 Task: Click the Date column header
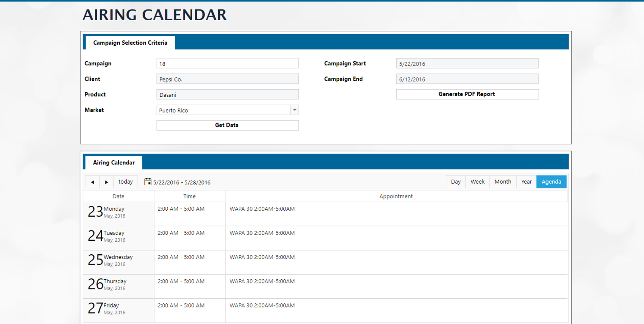point(118,196)
